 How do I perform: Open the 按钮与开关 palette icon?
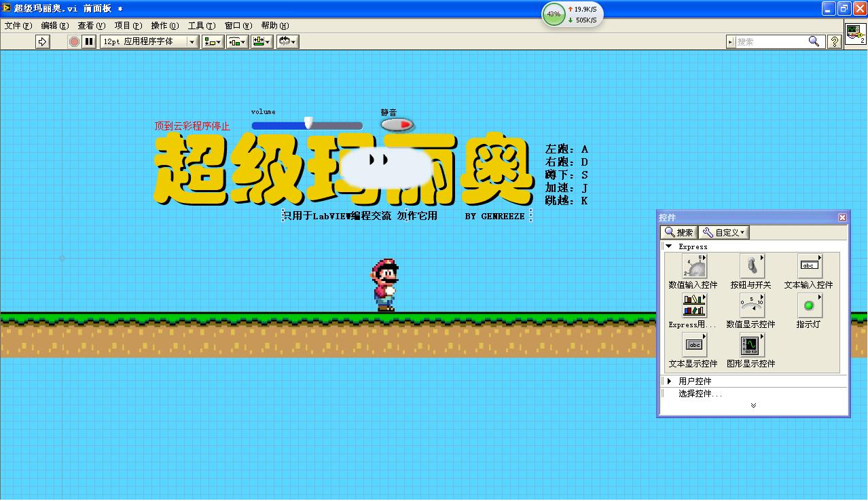coord(751,266)
